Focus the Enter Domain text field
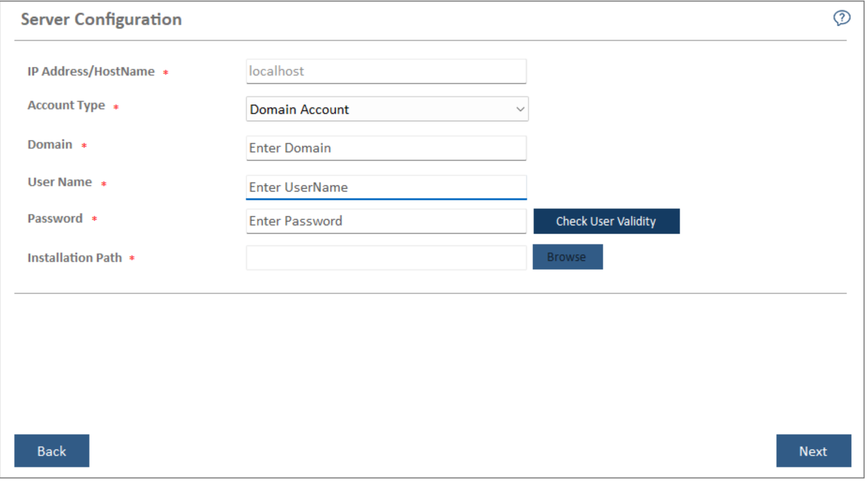This screenshot has width=868, height=484. coord(386,148)
